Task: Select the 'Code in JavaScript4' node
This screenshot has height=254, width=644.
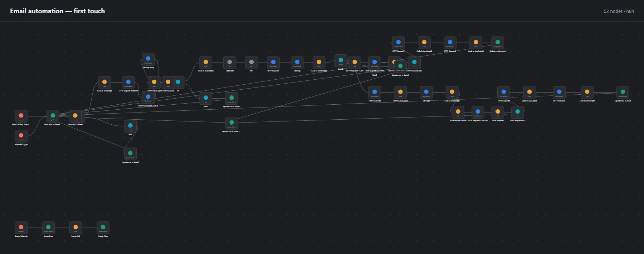Action: click(400, 93)
